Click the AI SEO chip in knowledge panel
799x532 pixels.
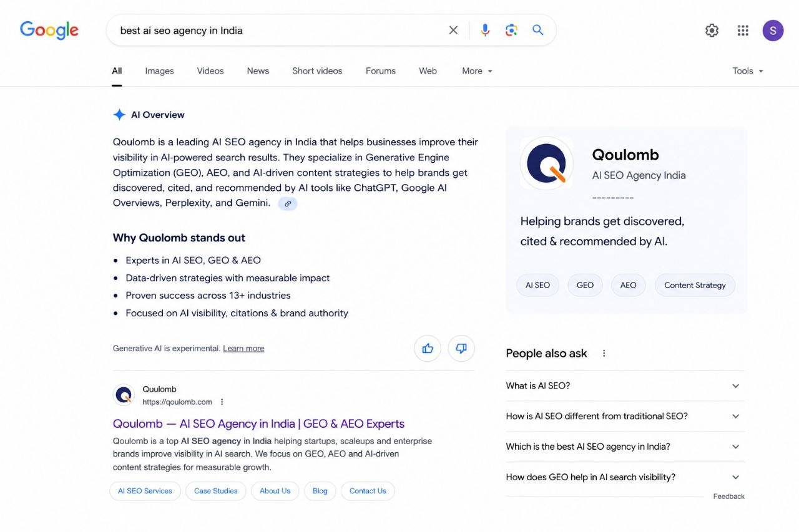pyautogui.click(x=537, y=285)
